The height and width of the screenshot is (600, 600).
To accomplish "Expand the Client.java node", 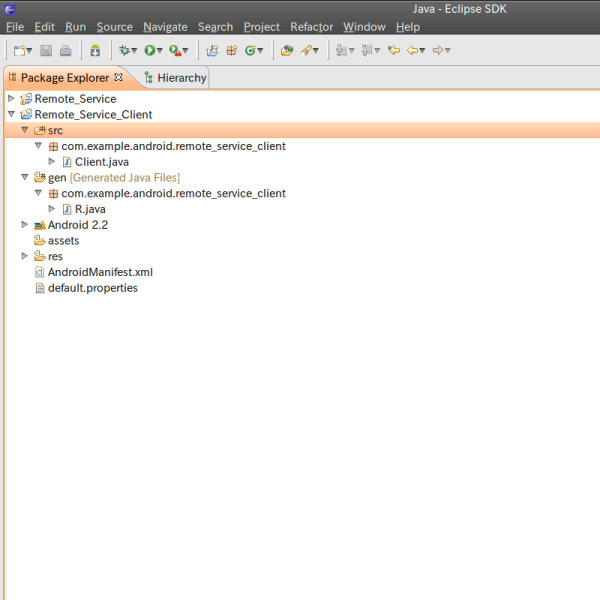I will (52, 161).
